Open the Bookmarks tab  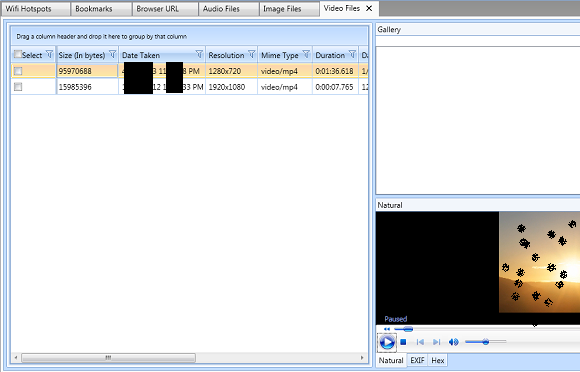[101, 9]
